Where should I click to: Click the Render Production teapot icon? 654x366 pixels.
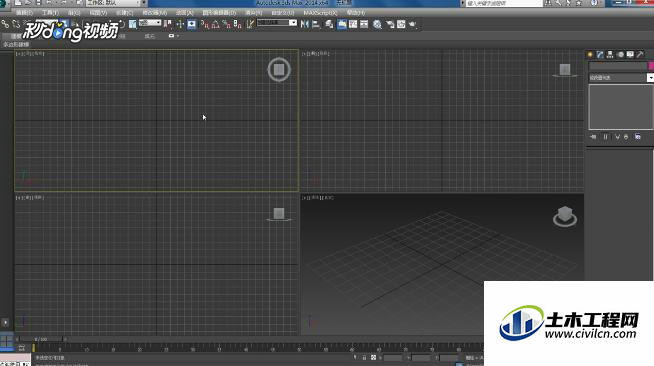413,24
